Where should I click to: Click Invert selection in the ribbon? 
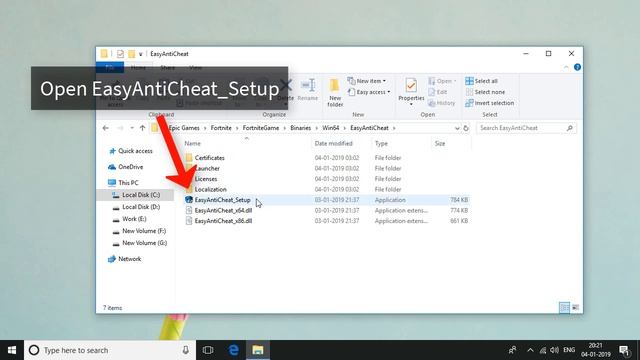tap(490, 103)
